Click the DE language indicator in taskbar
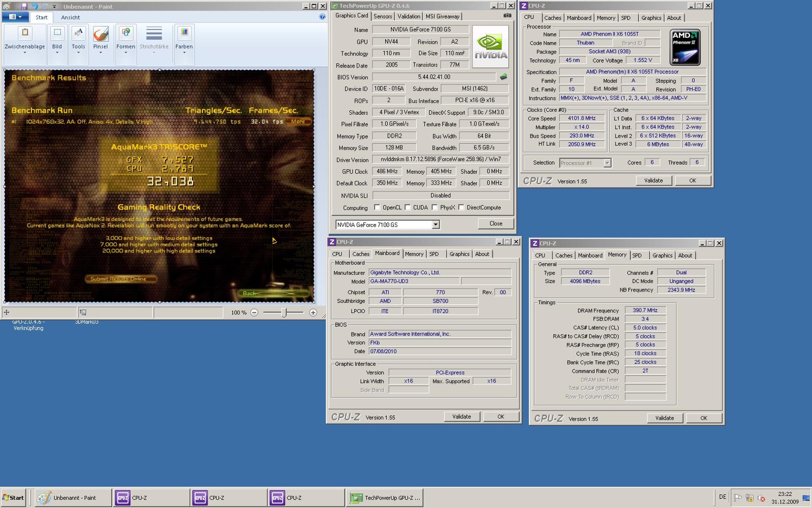 723,497
